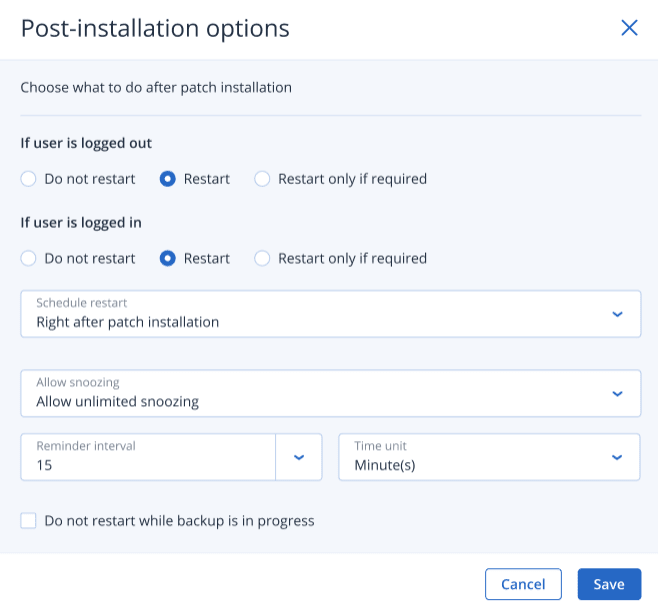Choose 'Restart only if required' for logged in
The width and height of the screenshot is (658, 610).
click(262, 258)
